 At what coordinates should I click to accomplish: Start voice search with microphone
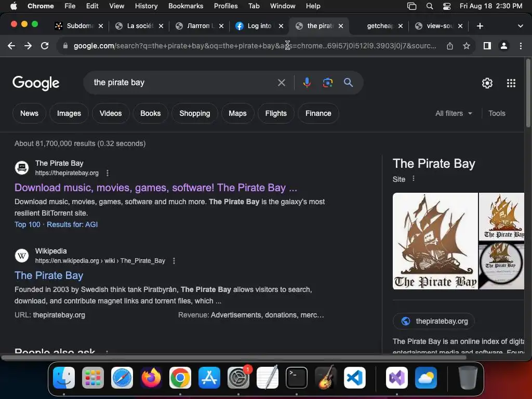[x=307, y=83]
